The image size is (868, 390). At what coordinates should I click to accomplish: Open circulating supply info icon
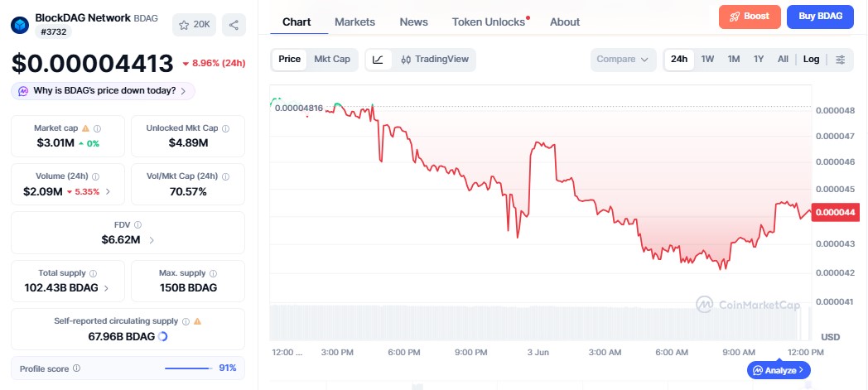point(186,321)
